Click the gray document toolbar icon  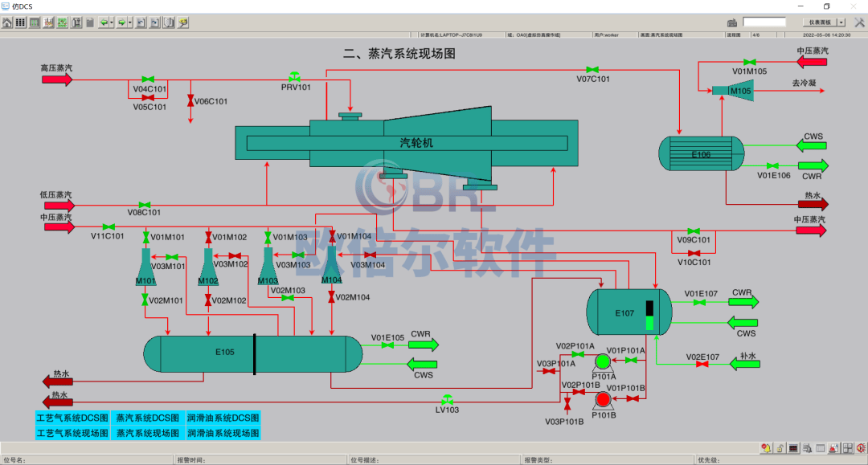click(90, 22)
